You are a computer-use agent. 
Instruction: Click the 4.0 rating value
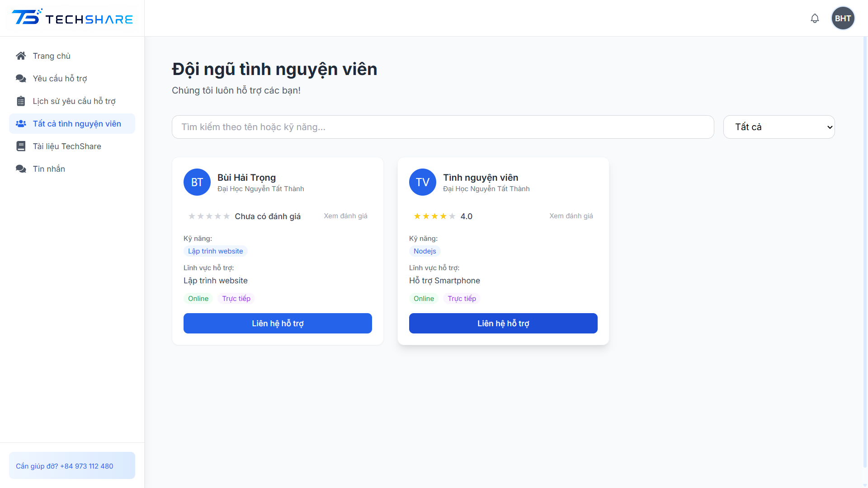click(466, 216)
